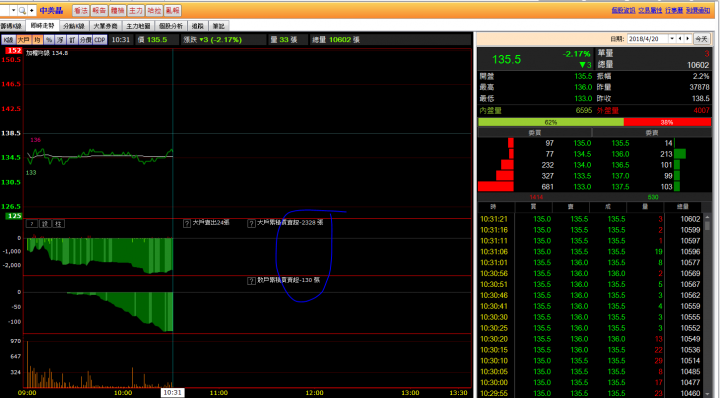The height and width of the screenshot is (398, 720).
Task: Click the 交易屬性 link
Action: point(650,10)
